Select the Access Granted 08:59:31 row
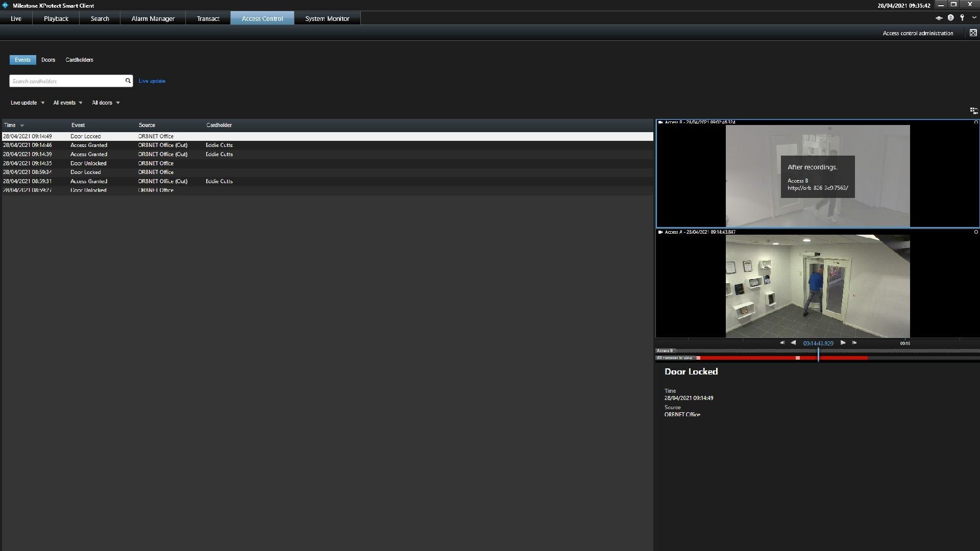This screenshot has height=551, width=980. point(328,181)
